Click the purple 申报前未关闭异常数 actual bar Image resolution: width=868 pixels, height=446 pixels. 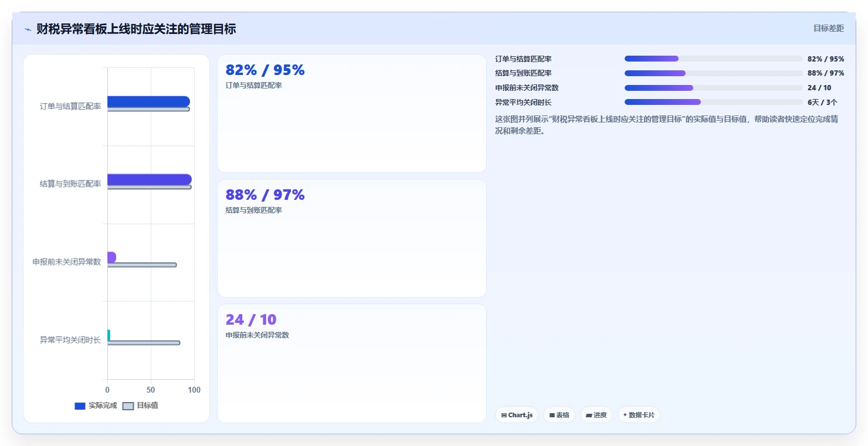[111, 257]
